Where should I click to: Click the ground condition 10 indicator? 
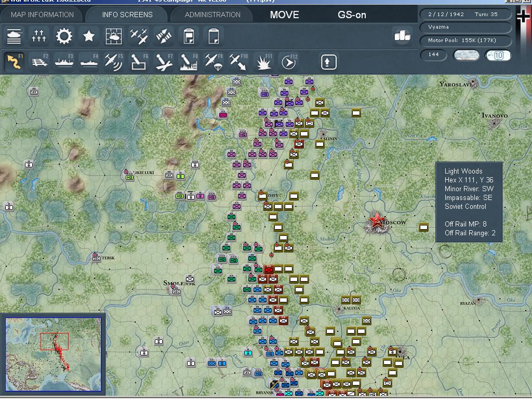pos(498,55)
